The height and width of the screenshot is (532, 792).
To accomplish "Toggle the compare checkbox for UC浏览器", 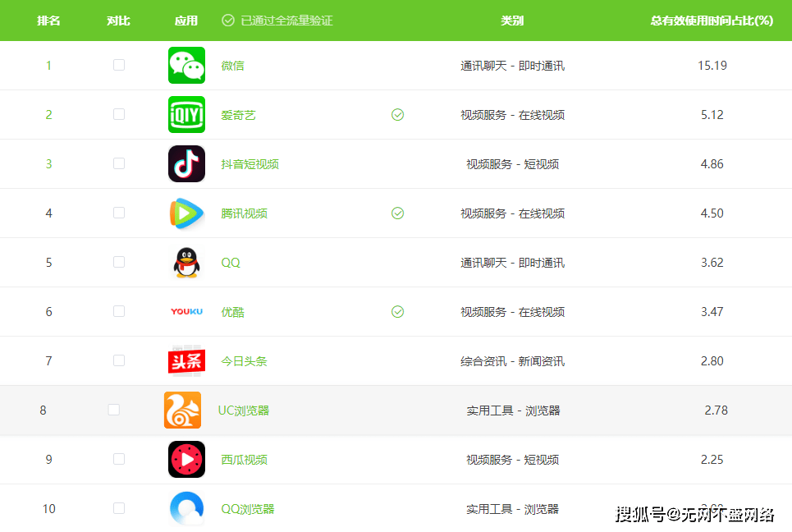I will pos(113,410).
